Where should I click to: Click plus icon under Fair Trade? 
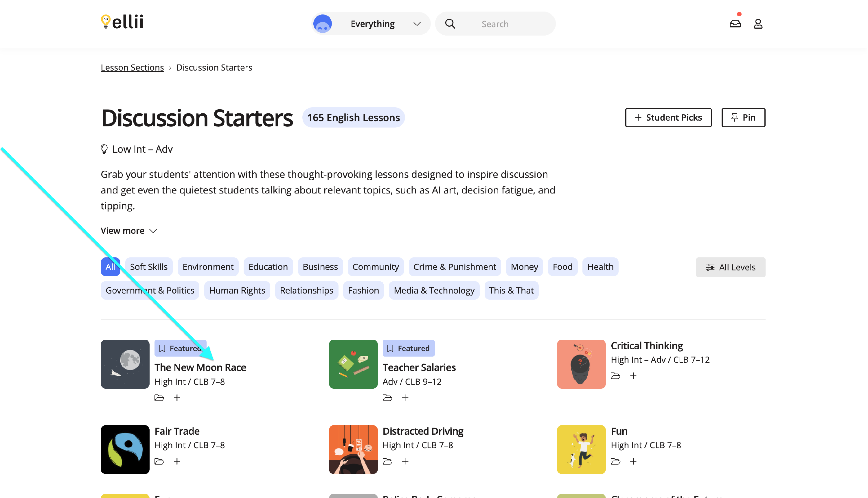[x=177, y=461]
